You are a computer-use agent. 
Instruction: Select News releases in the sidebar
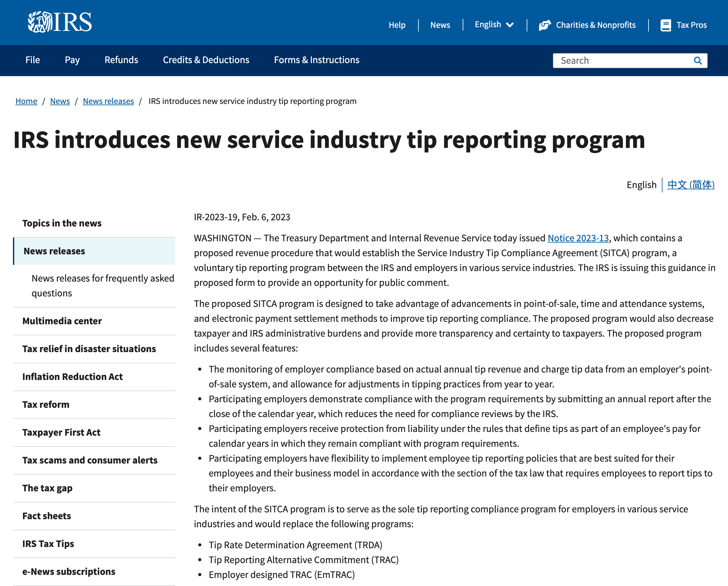pos(94,251)
